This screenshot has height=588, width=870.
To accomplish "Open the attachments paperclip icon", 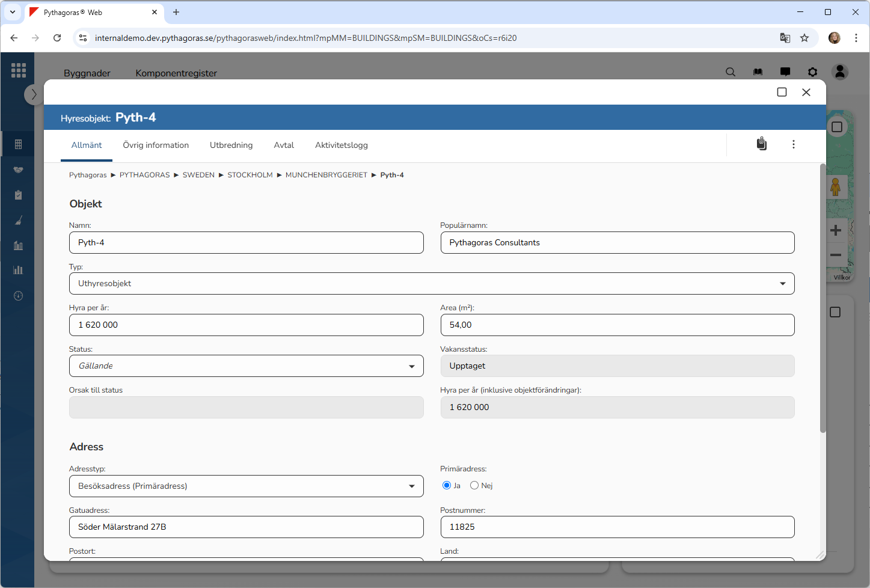I will [x=761, y=144].
